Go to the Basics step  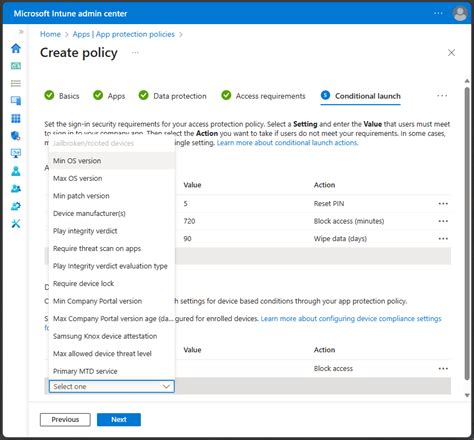pyautogui.click(x=62, y=96)
